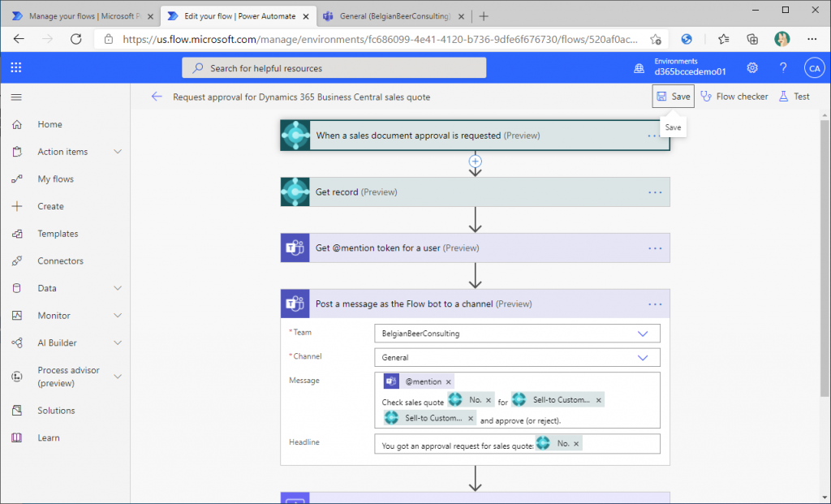This screenshot has height=504, width=831.
Task: Collapse Post a message step header
Action: (x=475, y=304)
